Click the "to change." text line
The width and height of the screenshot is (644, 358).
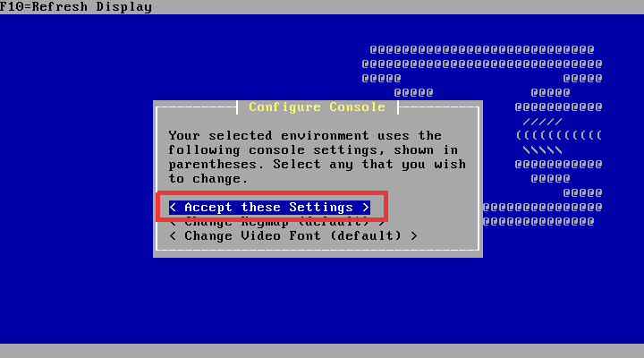(208, 179)
